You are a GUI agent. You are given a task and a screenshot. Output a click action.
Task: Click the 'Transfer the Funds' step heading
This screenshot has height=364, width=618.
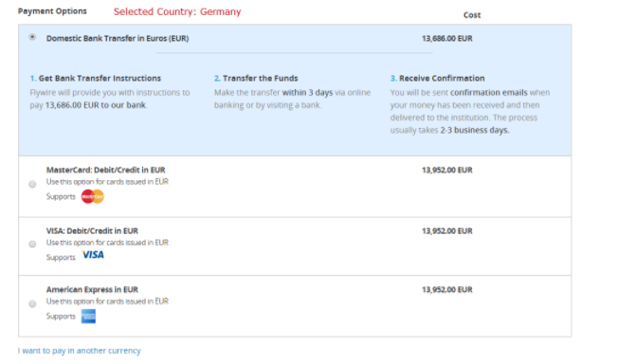tap(260, 78)
